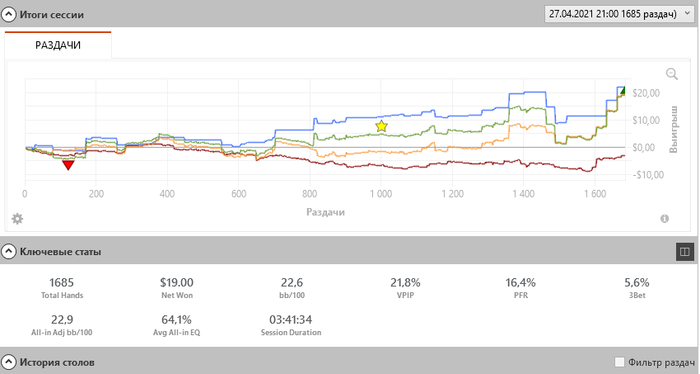
Task: Collapse the Итоги сессии section
Action: point(8,15)
